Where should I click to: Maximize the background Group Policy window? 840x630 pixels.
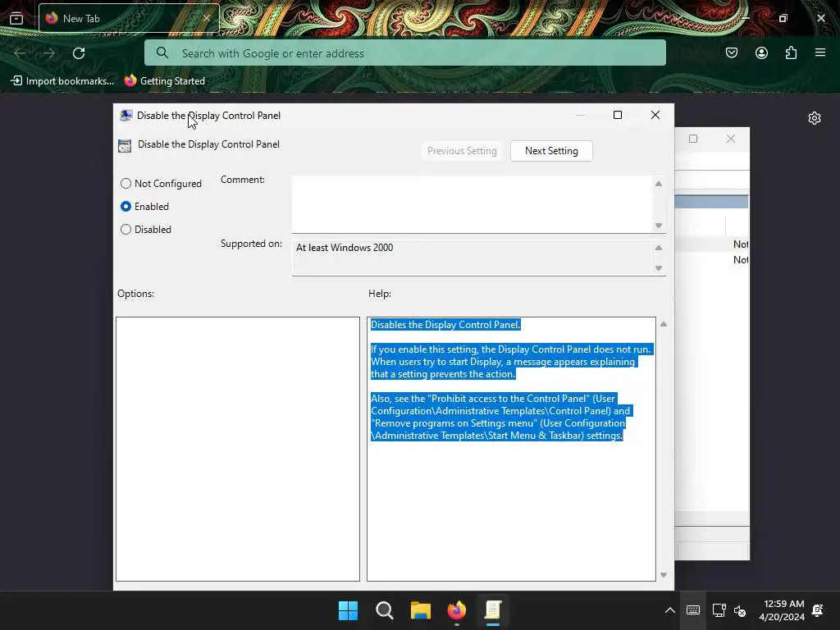tap(693, 139)
